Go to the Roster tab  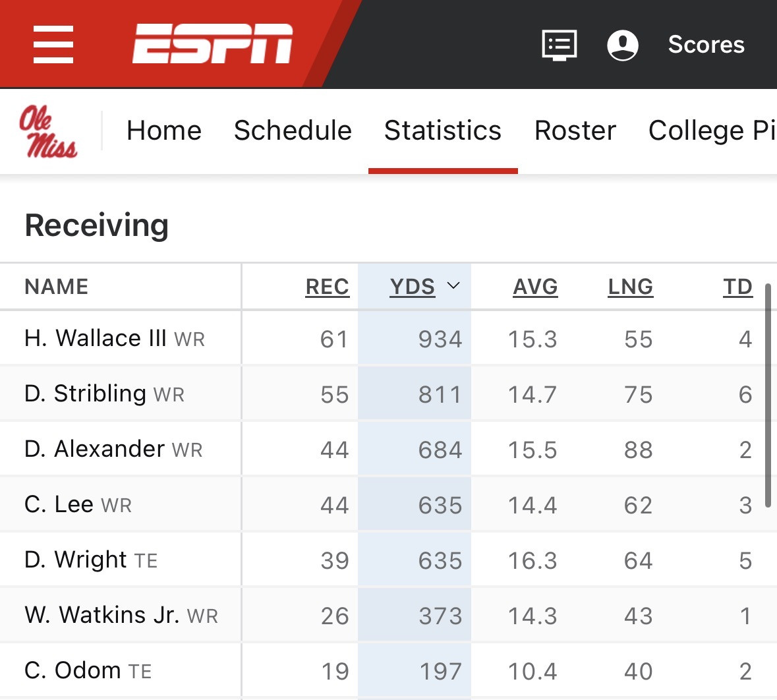[575, 131]
